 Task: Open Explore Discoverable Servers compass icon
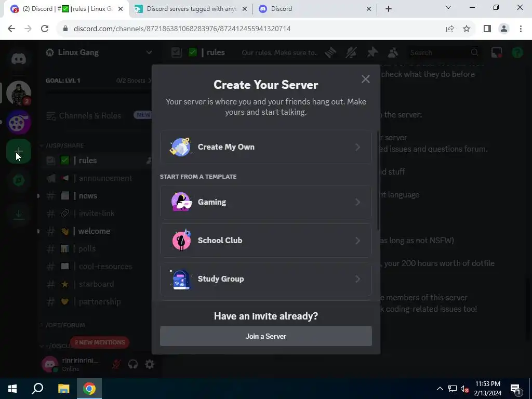pos(19,180)
